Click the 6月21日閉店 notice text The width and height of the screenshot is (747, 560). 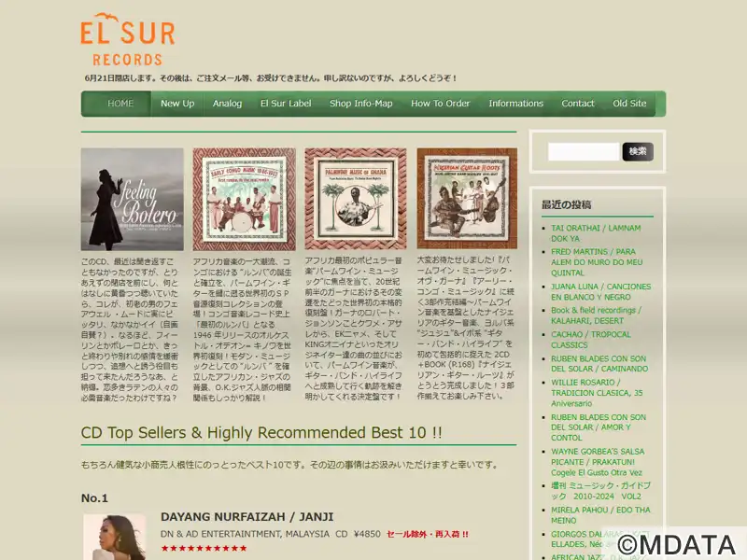point(271,78)
